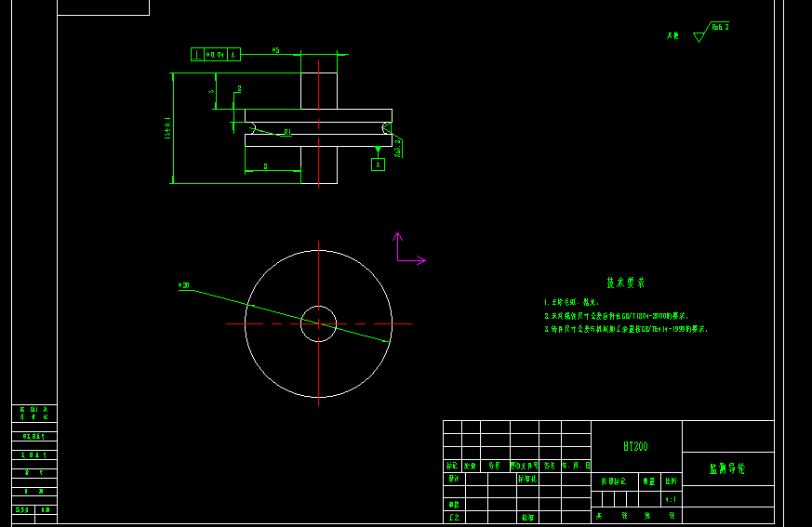This screenshot has height=527, width=812.
Task: Click the Φ5 diameter dimension
Action: pos(275,50)
